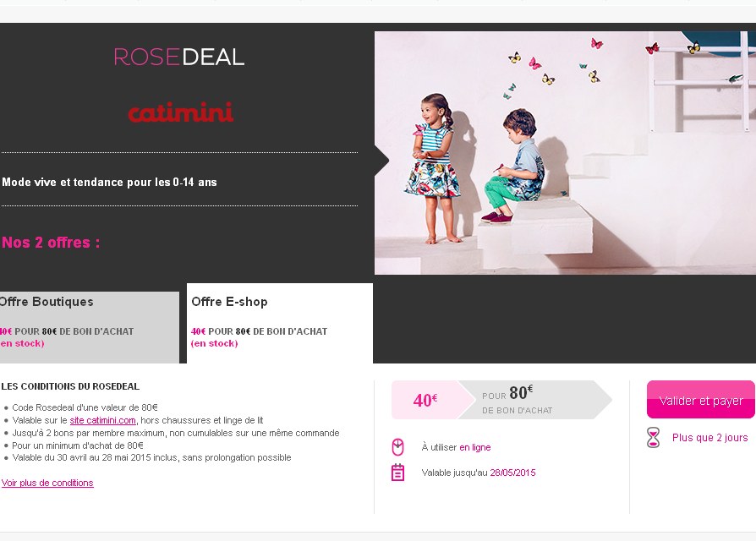The width and height of the screenshot is (756, 541).
Task: Click the red catimini brand logo
Action: [x=180, y=112]
